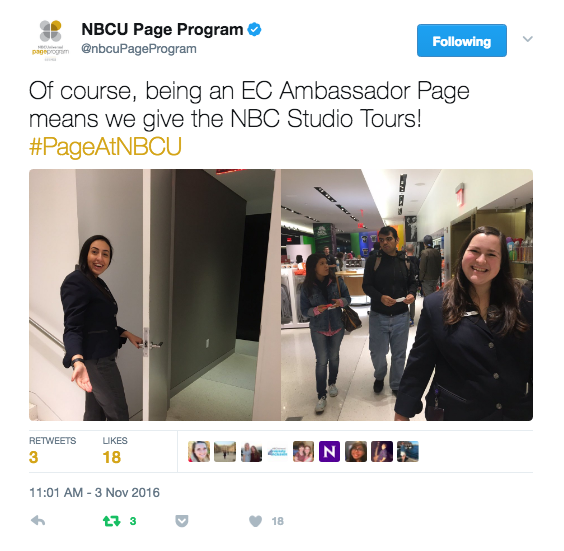
Task: Open the right photo of studio tour
Action: click(x=407, y=295)
